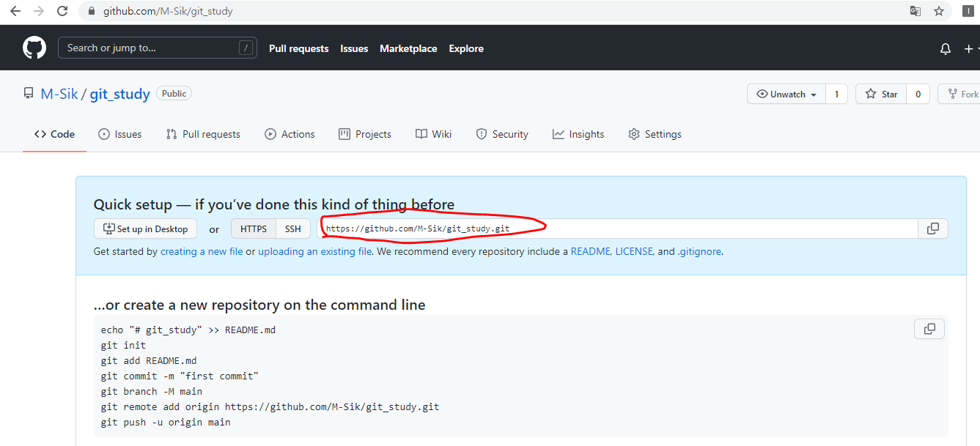Image resolution: width=980 pixels, height=446 pixels.
Task: Open Marketplace in the header
Action: (x=408, y=48)
